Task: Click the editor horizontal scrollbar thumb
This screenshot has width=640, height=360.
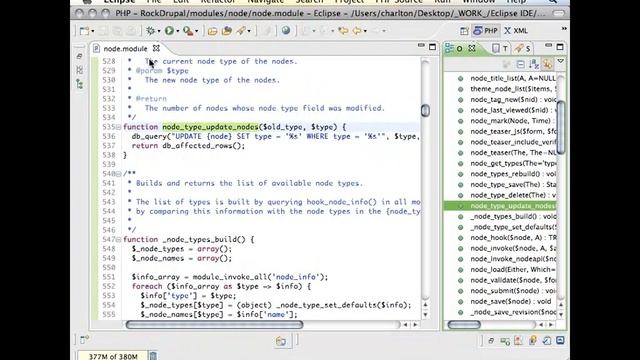Action: [x=215, y=325]
